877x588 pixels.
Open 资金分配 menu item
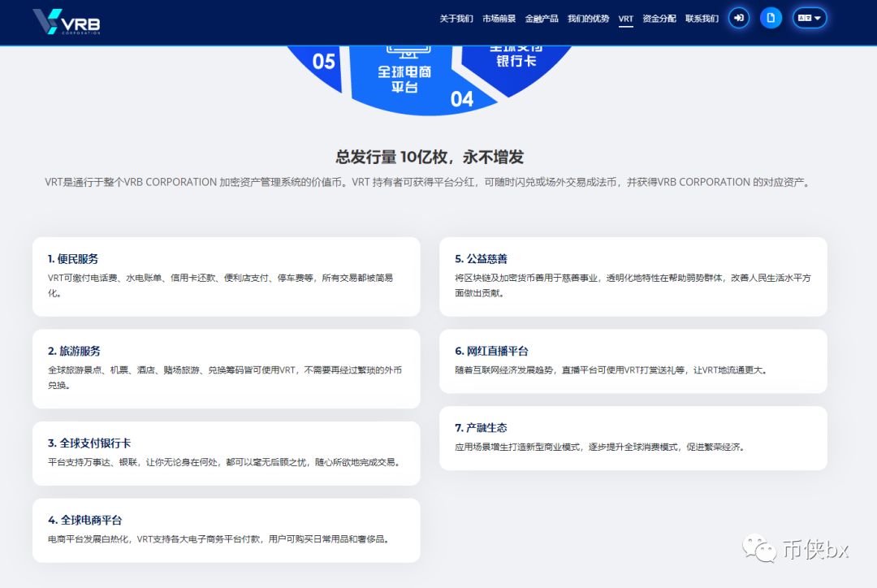click(659, 19)
